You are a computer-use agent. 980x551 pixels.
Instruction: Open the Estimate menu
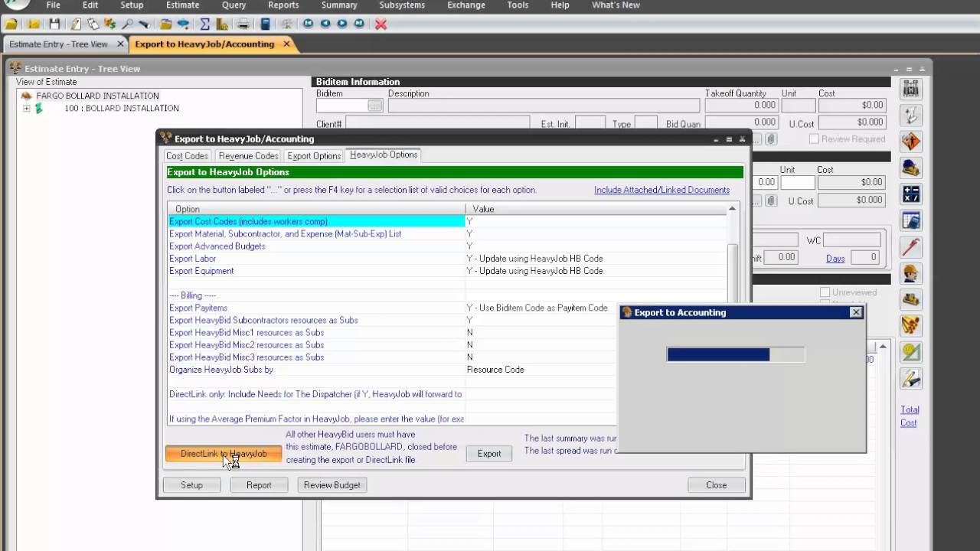(x=182, y=5)
